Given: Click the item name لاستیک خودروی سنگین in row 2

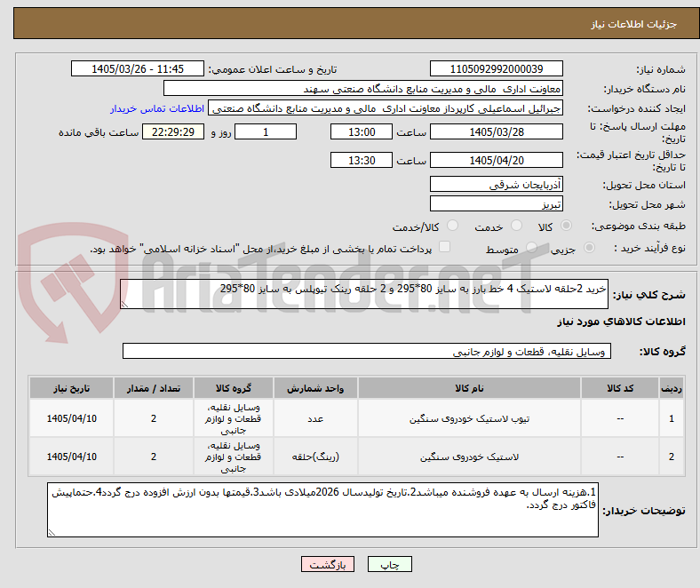Looking at the screenshot, I should click(469, 457).
